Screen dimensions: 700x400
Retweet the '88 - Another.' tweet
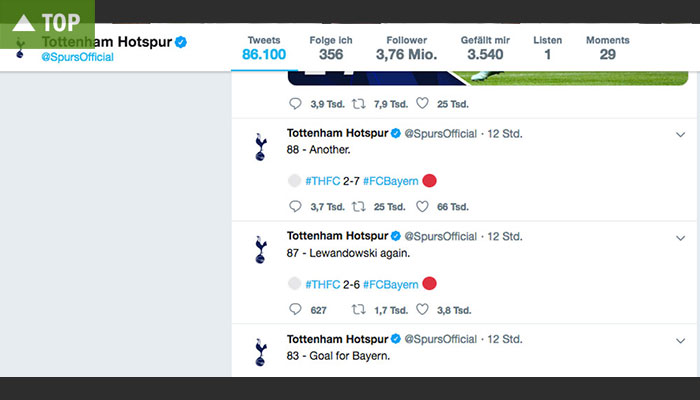358,207
